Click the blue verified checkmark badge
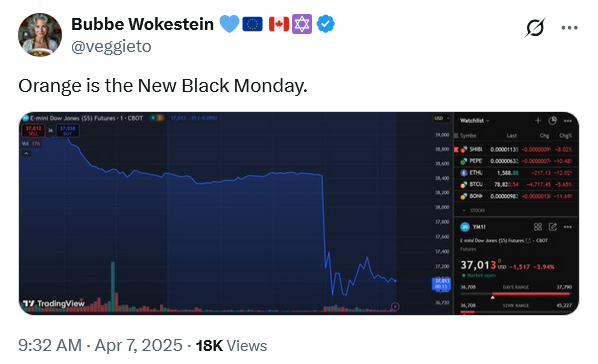The height and width of the screenshot is (364, 598). [326, 24]
